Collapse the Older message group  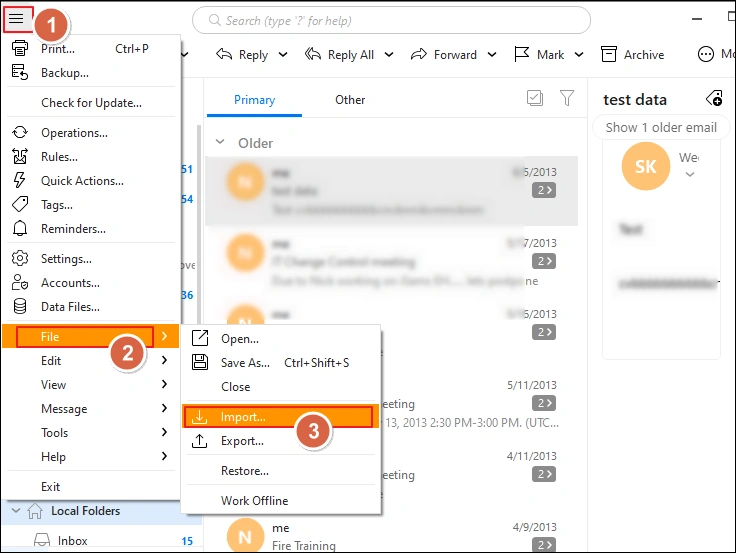(220, 142)
